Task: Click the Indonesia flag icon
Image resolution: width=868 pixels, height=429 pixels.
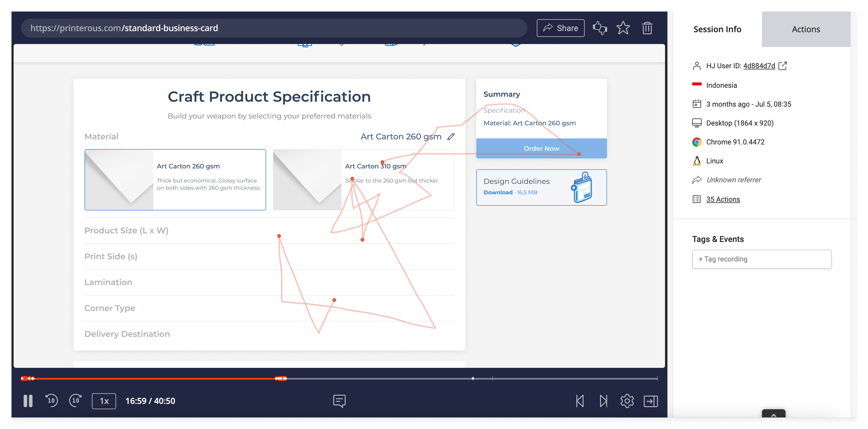Action: 696,84
